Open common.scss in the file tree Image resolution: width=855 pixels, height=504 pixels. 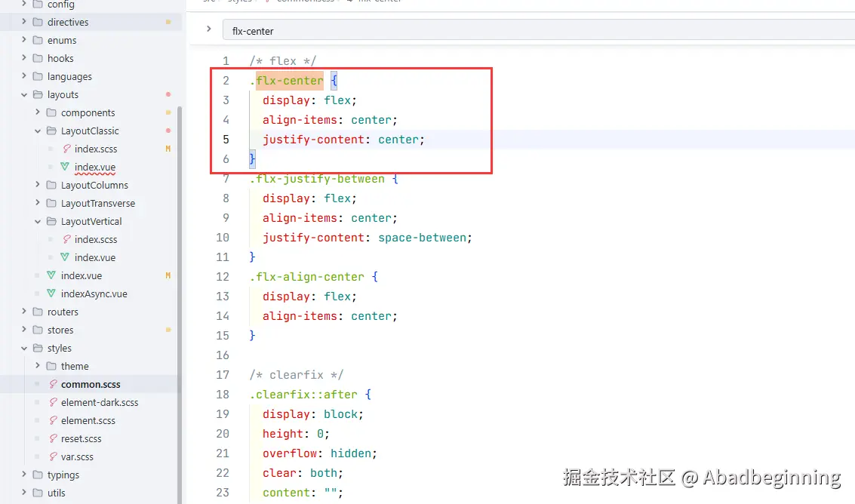point(91,384)
